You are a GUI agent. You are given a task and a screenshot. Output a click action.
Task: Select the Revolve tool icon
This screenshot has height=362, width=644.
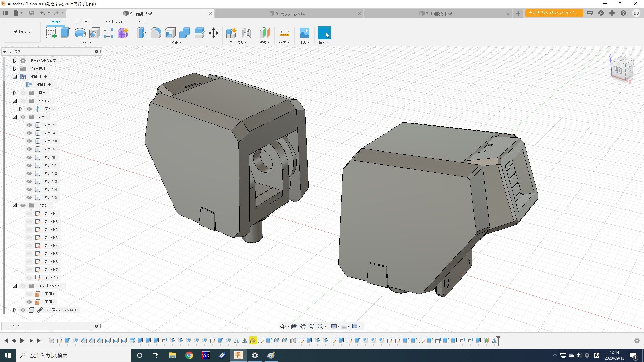(x=80, y=33)
